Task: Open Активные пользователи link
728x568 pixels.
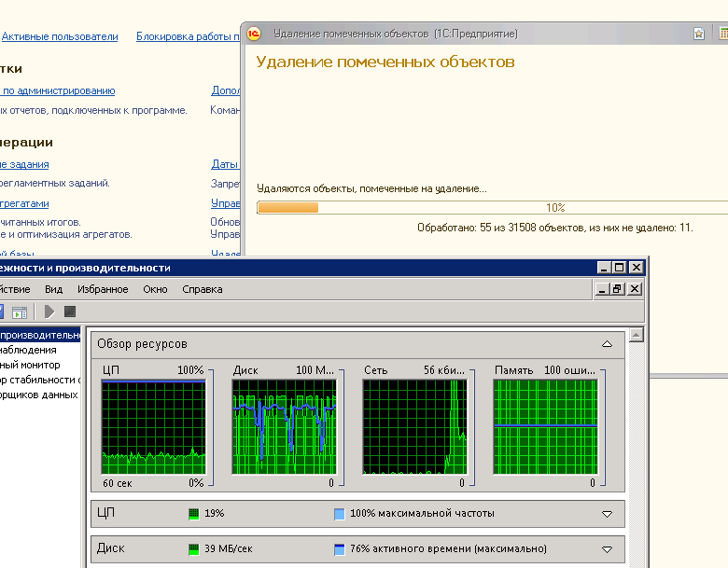Action: 60,36
